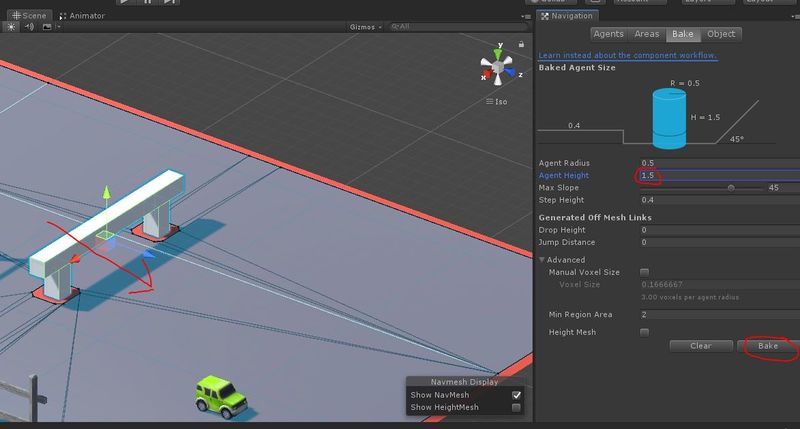800x429 pixels.
Task: Enable the Height Mesh checkbox
Action: coord(644,333)
